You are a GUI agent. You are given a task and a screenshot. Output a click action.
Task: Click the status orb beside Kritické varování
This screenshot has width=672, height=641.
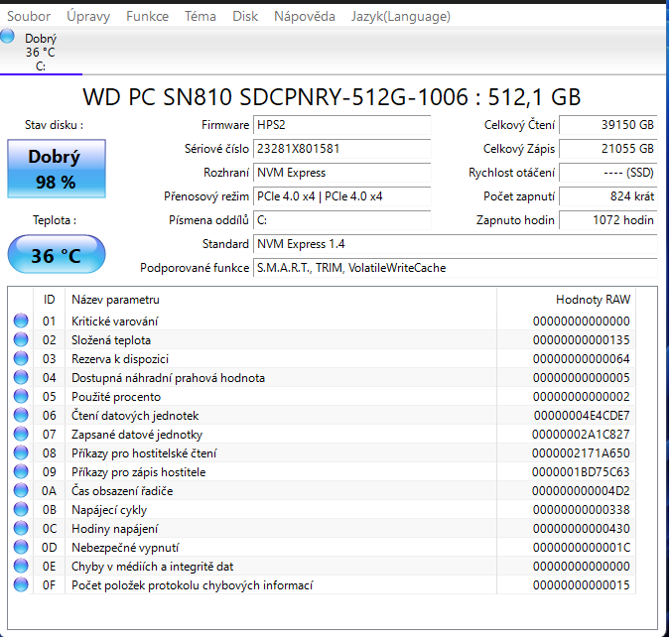click(x=21, y=321)
